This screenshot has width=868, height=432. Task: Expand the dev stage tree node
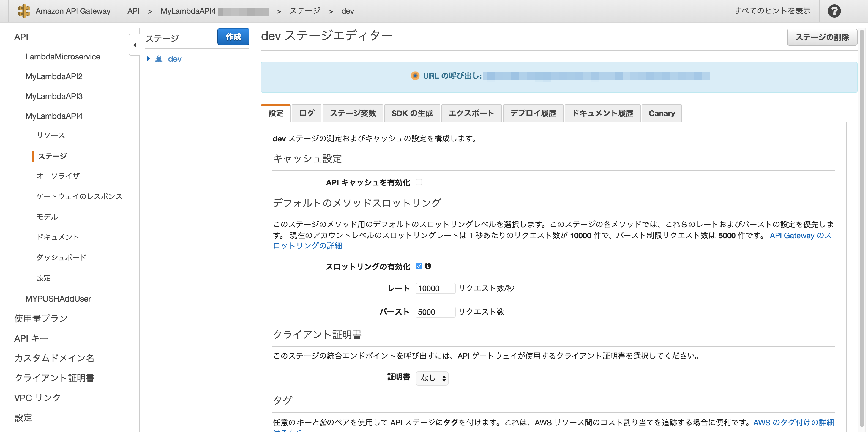[148, 59]
